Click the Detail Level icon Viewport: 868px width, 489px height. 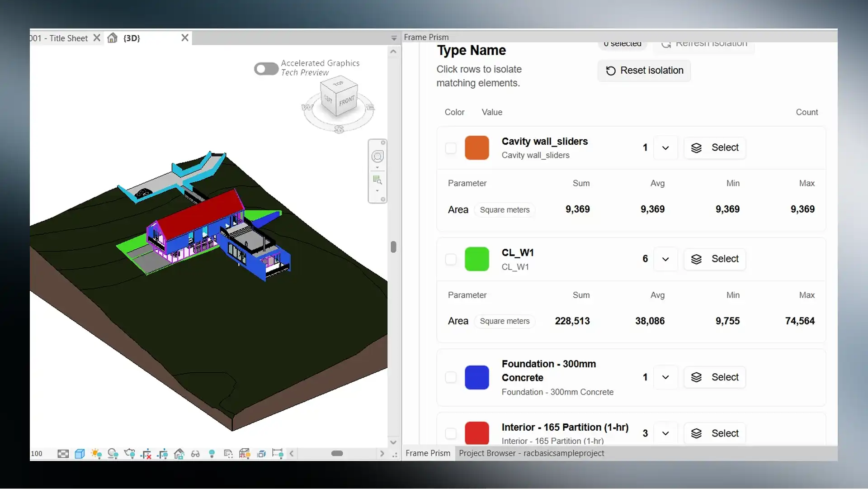click(63, 454)
